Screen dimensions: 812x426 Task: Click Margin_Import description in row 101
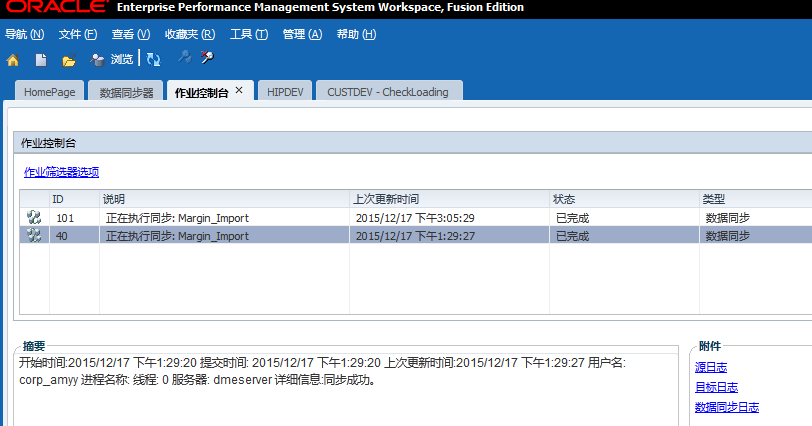click(x=225, y=217)
